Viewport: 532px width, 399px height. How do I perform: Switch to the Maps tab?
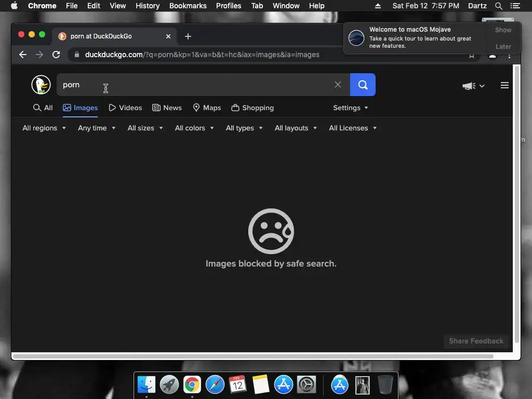(207, 108)
